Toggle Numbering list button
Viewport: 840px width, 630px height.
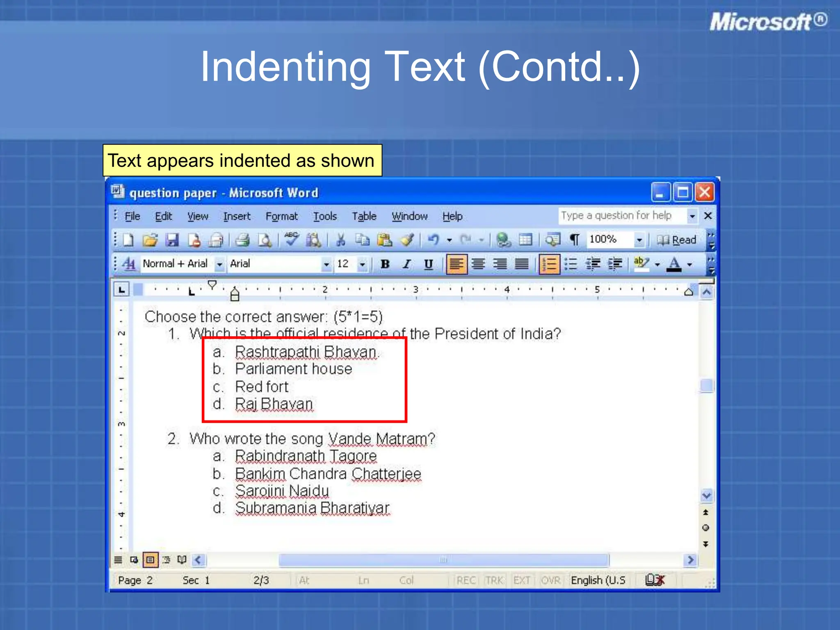click(x=549, y=264)
